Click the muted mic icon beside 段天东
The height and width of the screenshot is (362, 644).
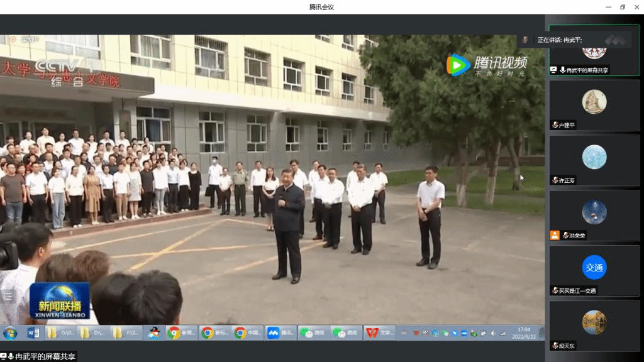555,346
